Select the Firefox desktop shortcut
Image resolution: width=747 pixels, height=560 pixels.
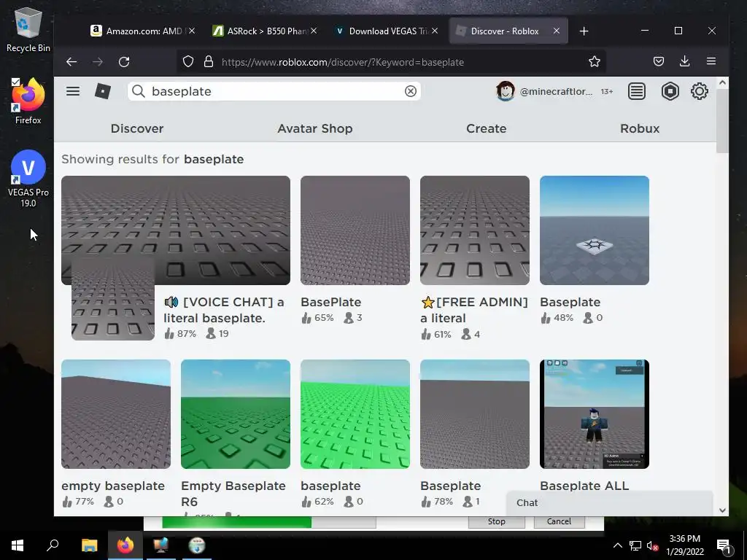tap(28, 101)
